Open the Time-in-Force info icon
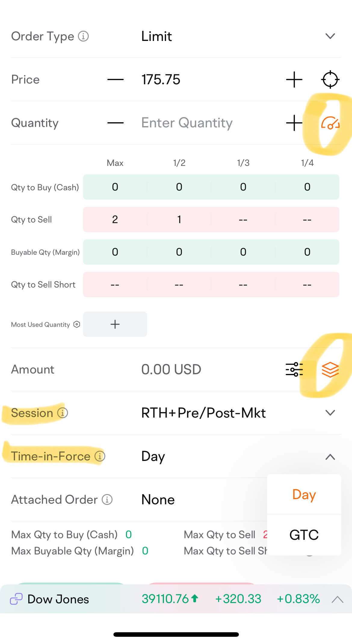This screenshot has height=644, width=352. [x=100, y=456]
